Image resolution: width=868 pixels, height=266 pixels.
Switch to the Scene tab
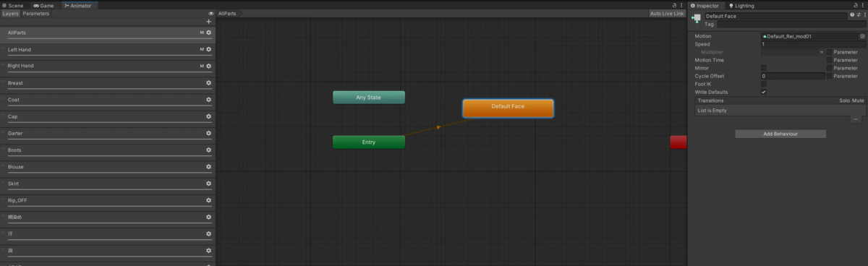[13, 5]
